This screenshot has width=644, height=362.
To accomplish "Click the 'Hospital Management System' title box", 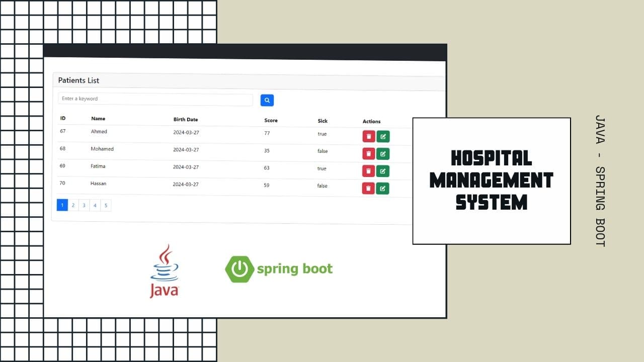I will [x=492, y=181].
